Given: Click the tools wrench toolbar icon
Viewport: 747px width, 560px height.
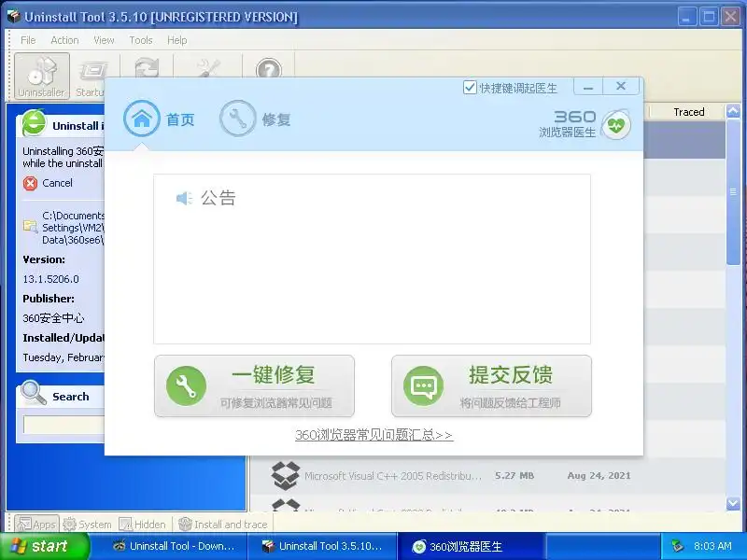Looking at the screenshot, I should click(208, 67).
